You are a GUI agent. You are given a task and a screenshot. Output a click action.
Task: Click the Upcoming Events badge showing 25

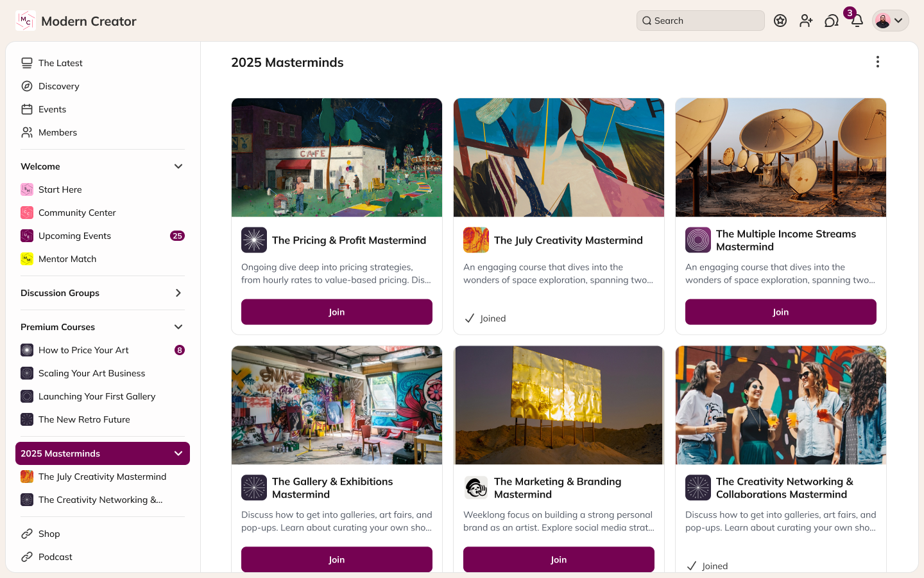[x=177, y=235]
